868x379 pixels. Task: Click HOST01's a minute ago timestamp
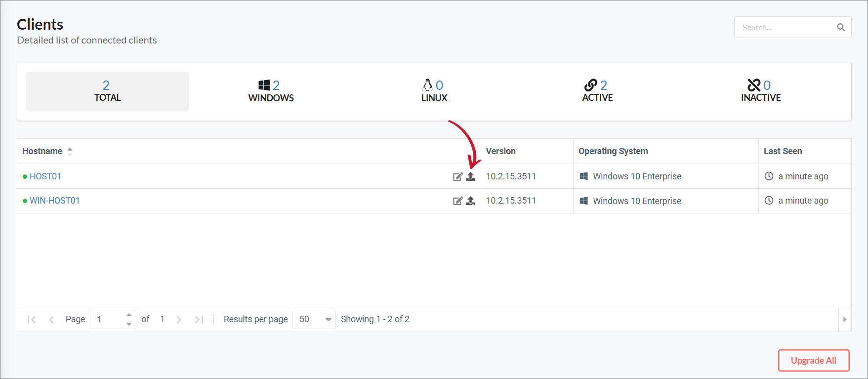point(803,176)
